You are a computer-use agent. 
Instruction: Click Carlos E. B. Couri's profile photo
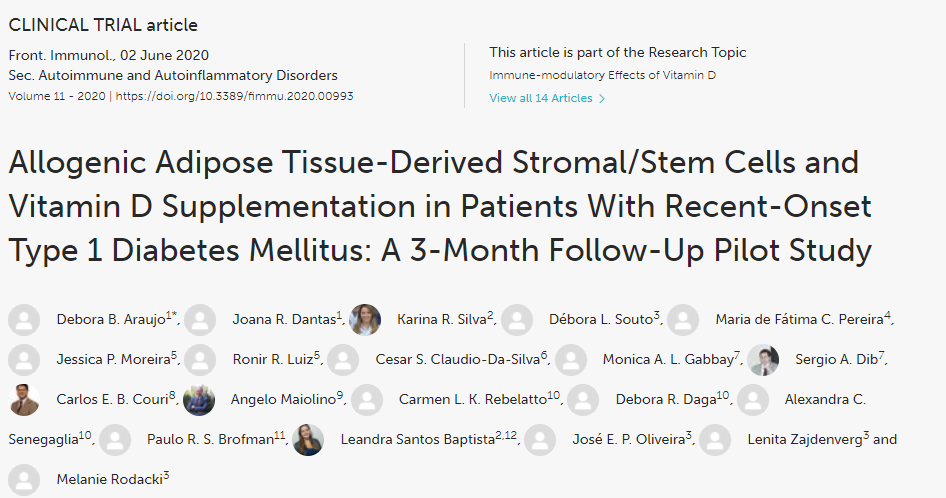click(24, 400)
